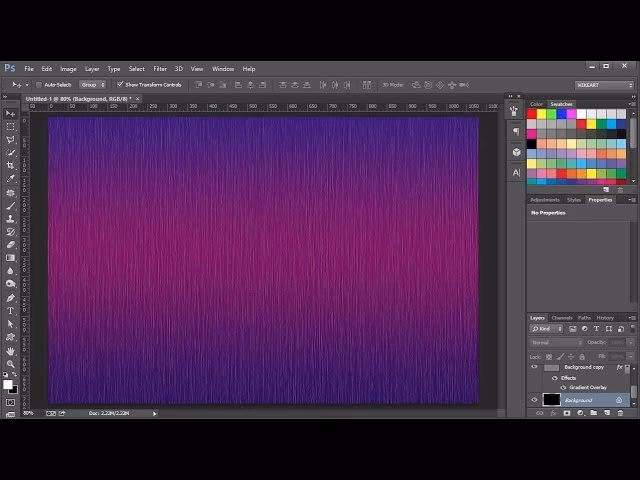Toggle Auto-Select checkbox
The width and height of the screenshot is (640, 480).
click(39, 85)
